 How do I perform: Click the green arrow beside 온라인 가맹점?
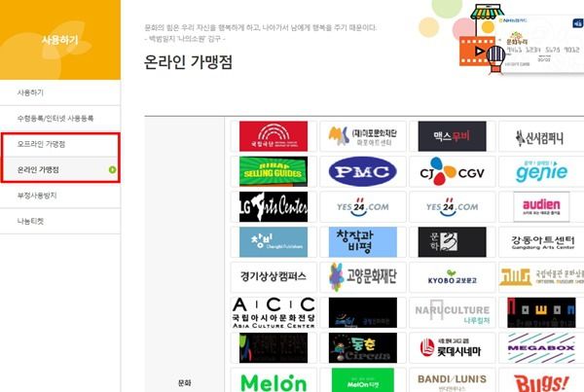pyautogui.click(x=112, y=170)
